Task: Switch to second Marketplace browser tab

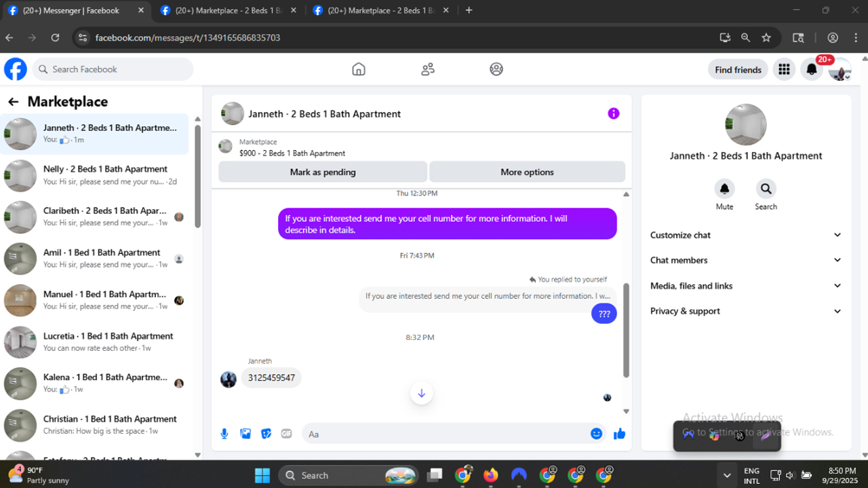Action: click(x=228, y=10)
